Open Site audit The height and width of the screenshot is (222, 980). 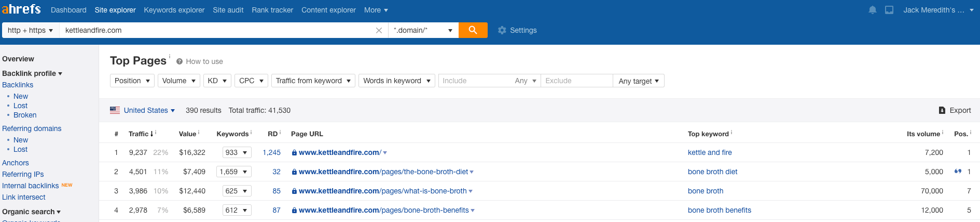coord(228,10)
